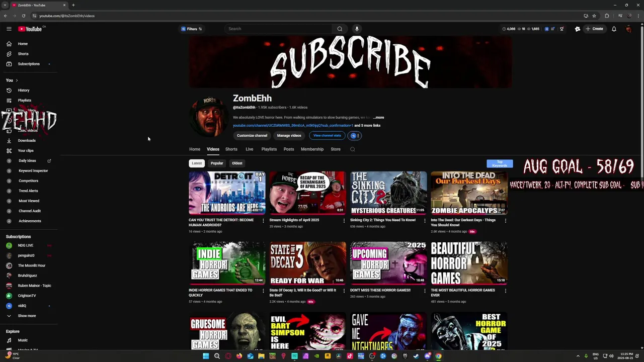Expand Show more subscriptions
Viewport: 644px width, 362px height.
point(27,316)
